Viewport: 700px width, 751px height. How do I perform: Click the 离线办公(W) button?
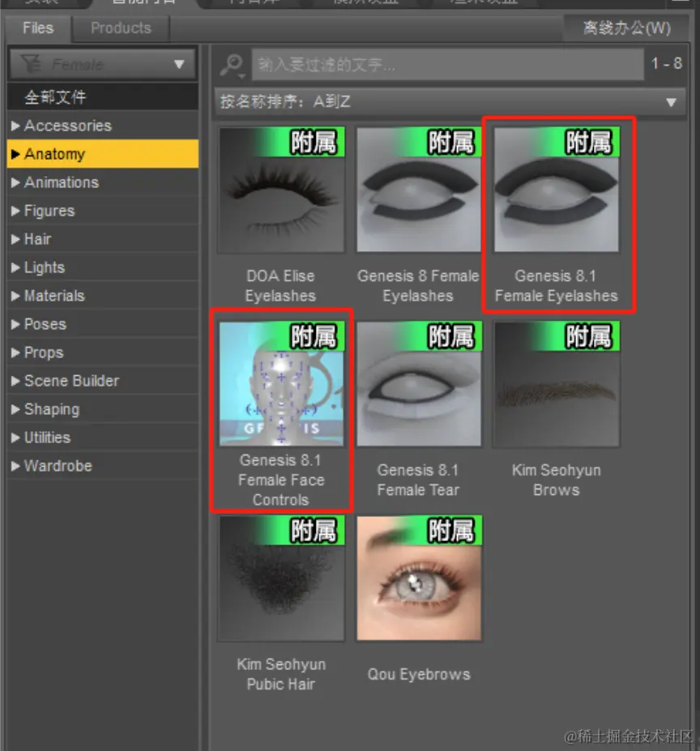coord(626,28)
